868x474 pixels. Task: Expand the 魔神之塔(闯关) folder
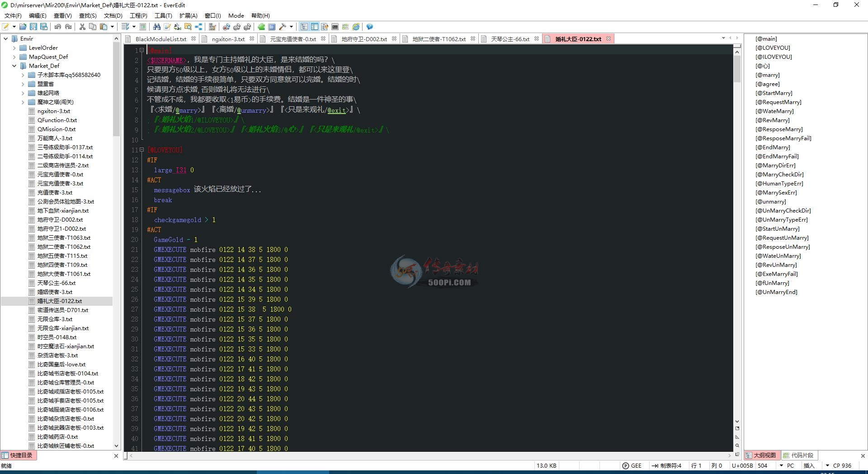23,102
